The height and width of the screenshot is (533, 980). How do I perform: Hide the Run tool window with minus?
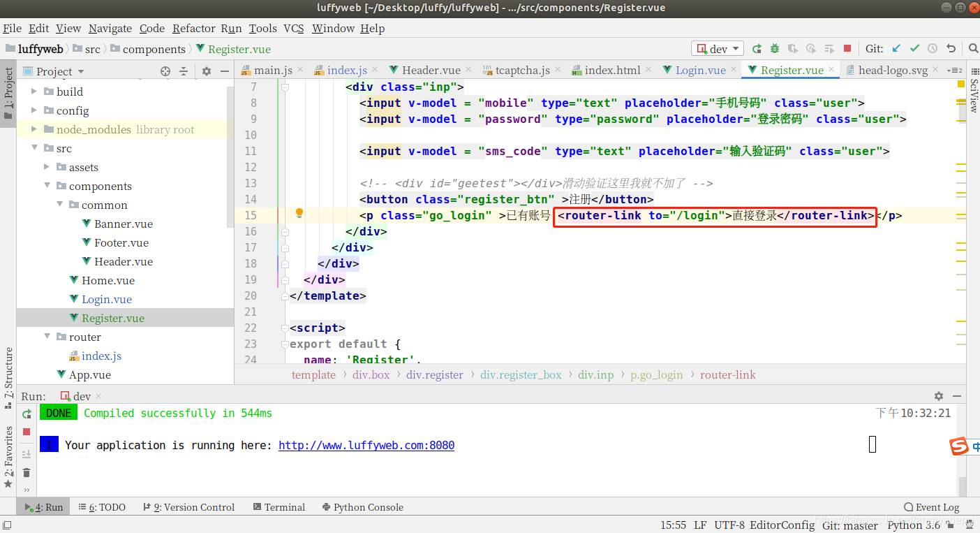pyautogui.click(x=958, y=396)
